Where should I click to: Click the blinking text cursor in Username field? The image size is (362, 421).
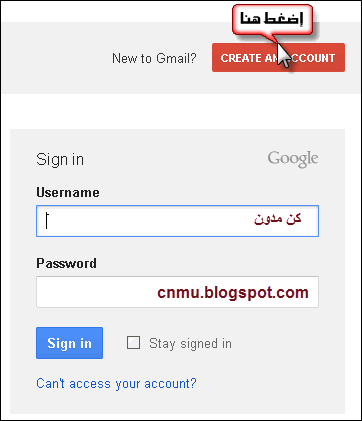[47, 221]
